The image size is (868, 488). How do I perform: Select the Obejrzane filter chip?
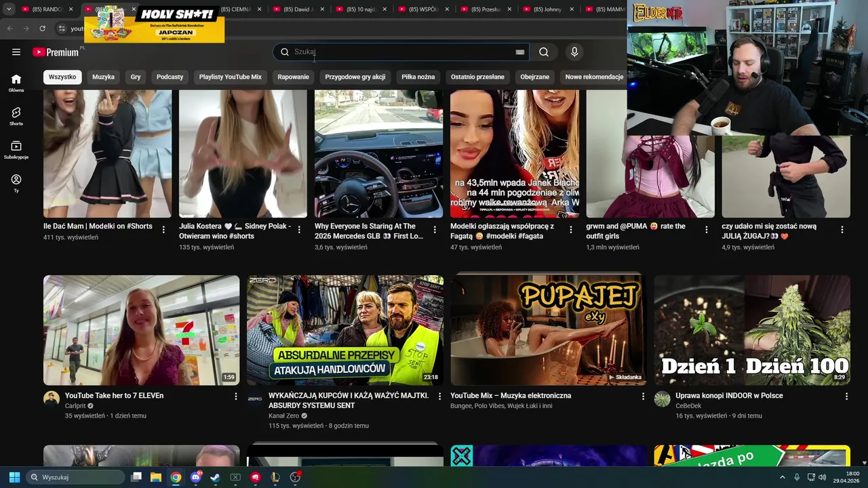[534, 77]
